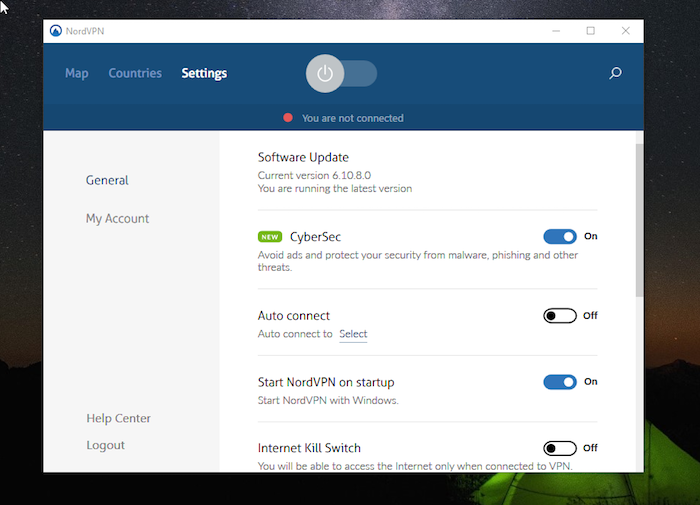Click the settings vertical scrollbar thumb
700x505 pixels.
coord(639,220)
